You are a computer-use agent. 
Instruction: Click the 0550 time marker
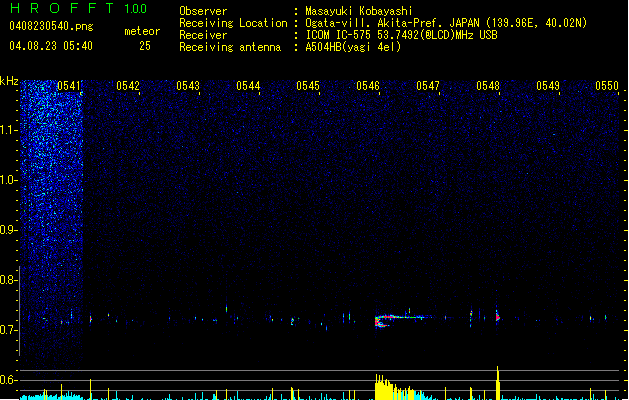pyautogui.click(x=607, y=86)
